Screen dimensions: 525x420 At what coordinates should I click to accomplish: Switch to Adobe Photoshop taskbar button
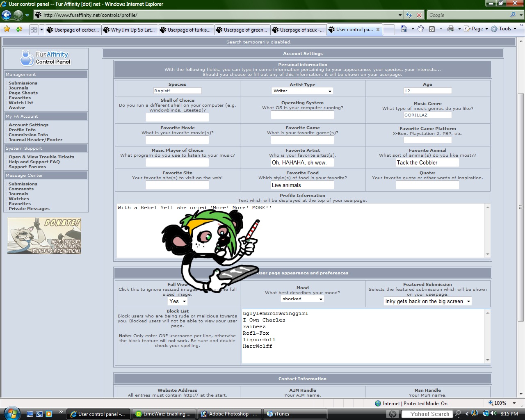pyautogui.click(x=230, y=414)
